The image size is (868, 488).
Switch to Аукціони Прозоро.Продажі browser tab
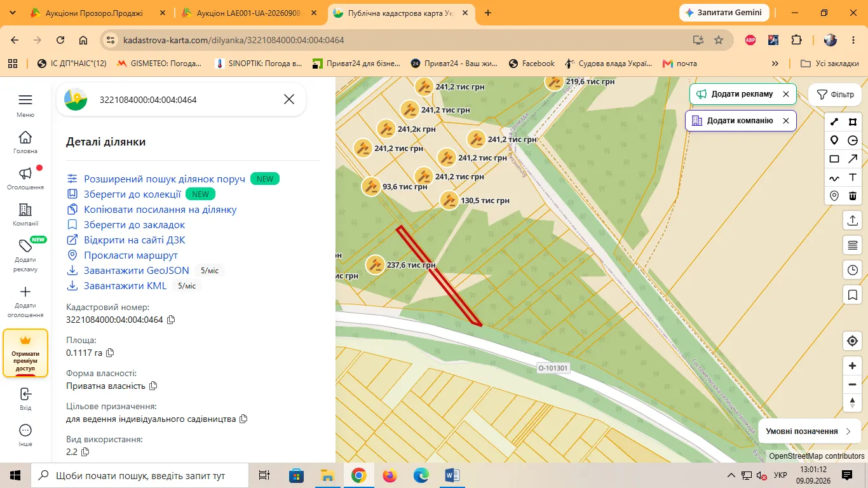[94, 13]
